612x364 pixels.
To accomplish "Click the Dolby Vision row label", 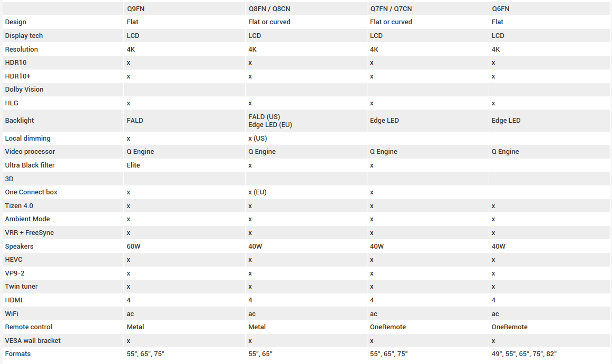I will point(24,90).
